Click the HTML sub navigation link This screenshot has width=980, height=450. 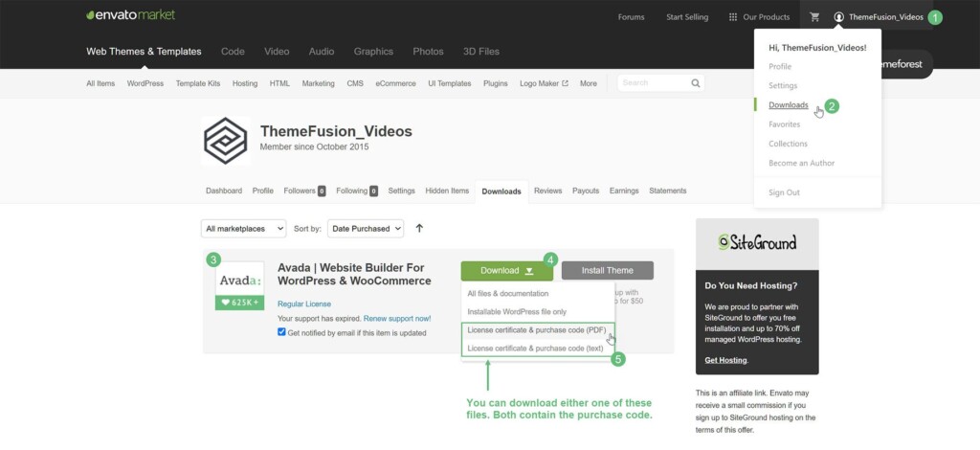[x=280, y=83]
